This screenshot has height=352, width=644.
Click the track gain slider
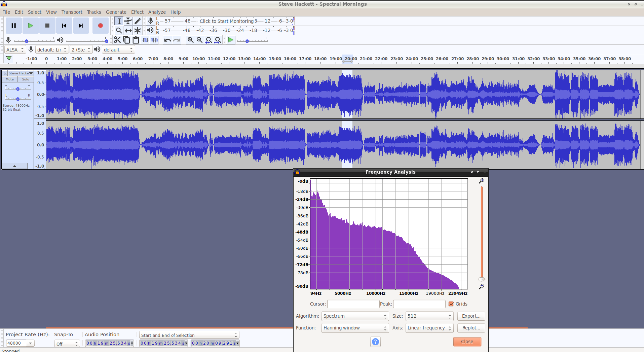(18, 89)
